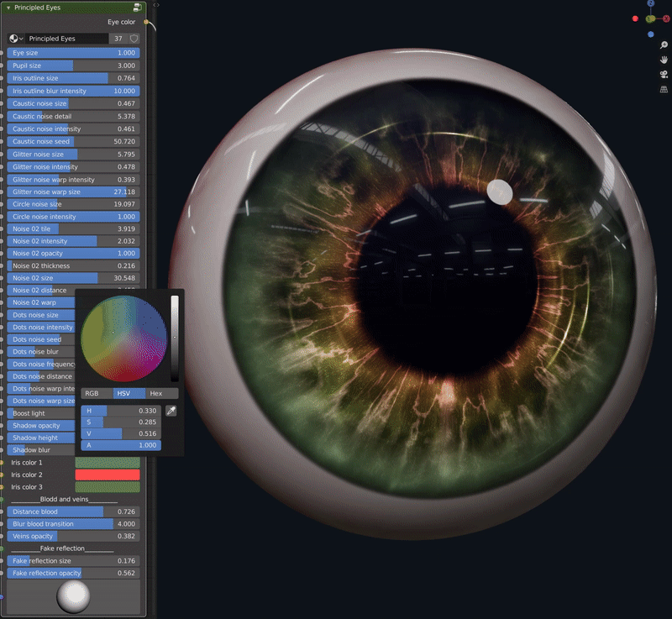Click the Caustic noise detail field

click(x=73, y=116)
